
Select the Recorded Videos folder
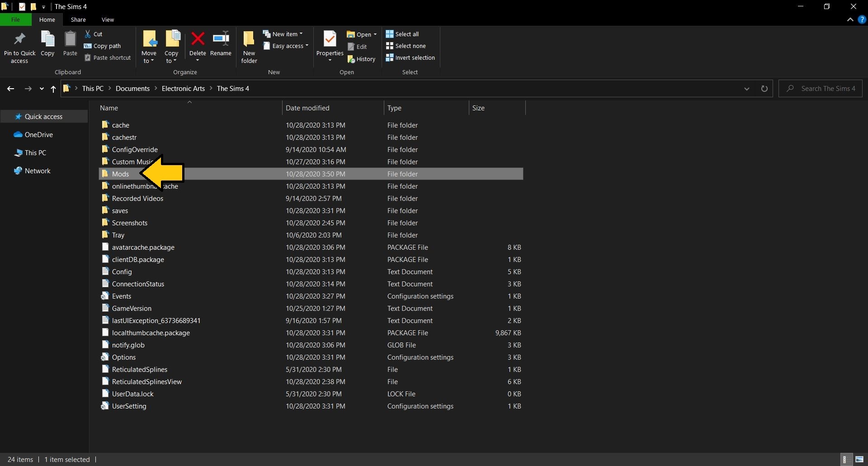311,198
